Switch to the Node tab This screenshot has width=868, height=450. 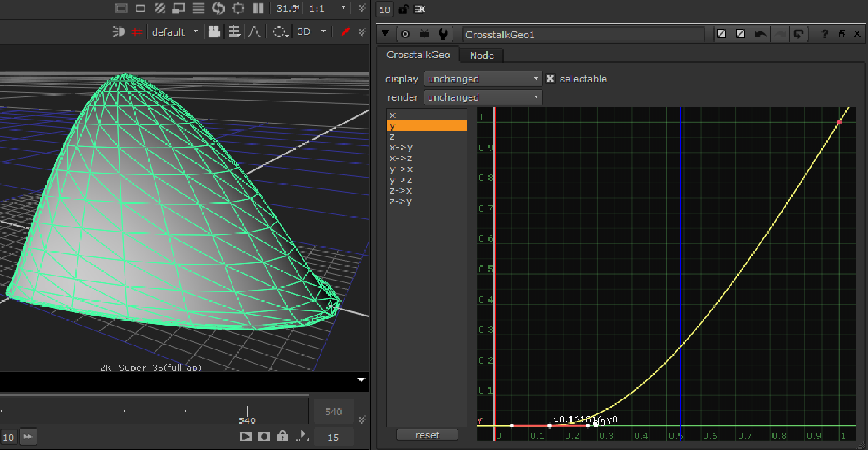pyautogui.click(x=482, y=55)
